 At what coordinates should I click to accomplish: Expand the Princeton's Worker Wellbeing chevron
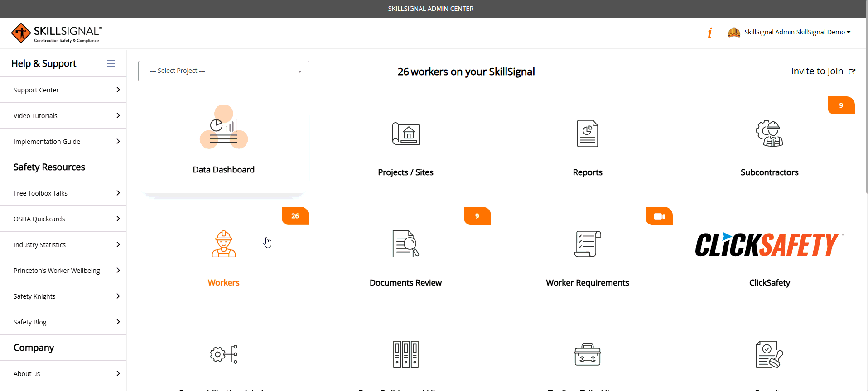click(118, 270)
